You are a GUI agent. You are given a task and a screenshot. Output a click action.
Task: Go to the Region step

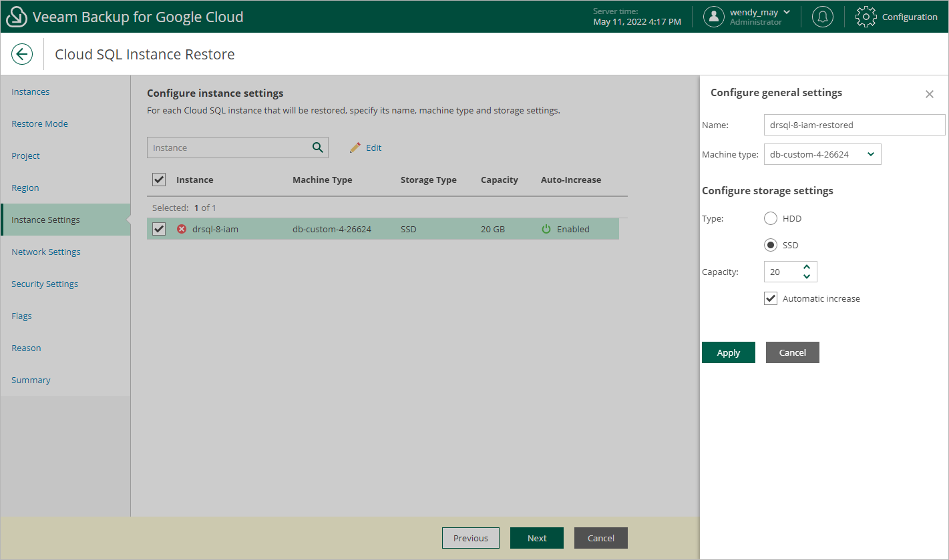[25, 188]
